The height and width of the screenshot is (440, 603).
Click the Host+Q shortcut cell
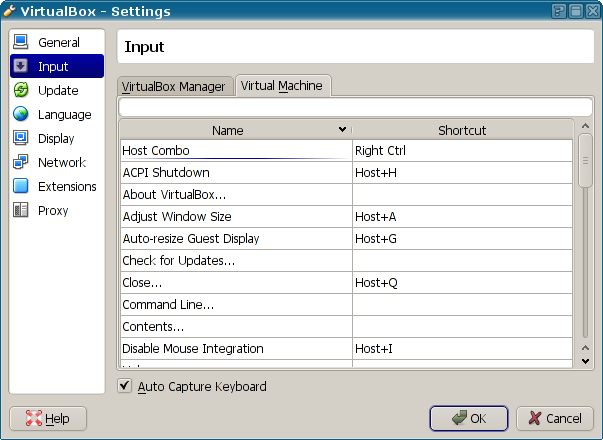(462, 283)
